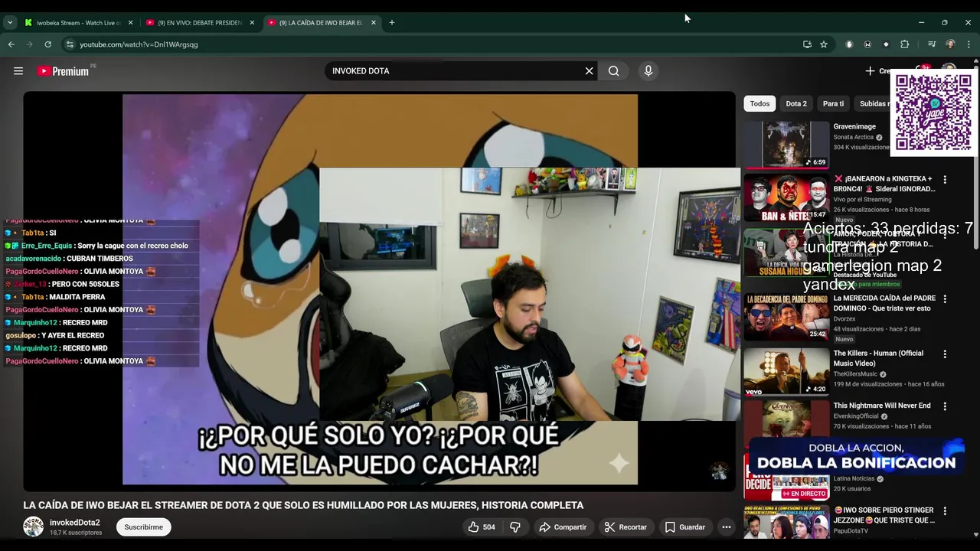Start voice search with the microphone

648,71
